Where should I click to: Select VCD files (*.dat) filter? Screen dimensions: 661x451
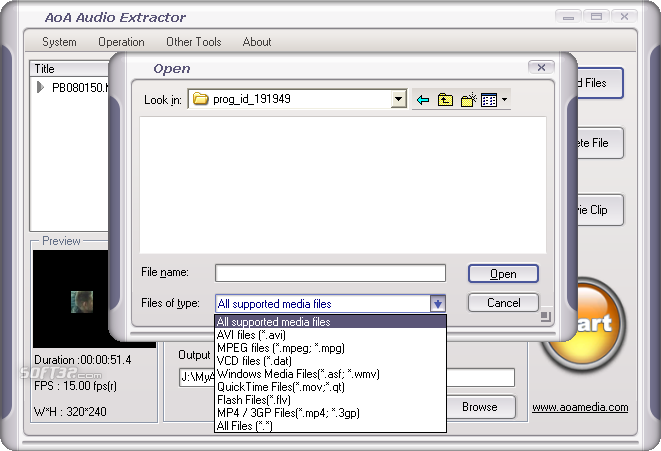(x=330, y=361)
